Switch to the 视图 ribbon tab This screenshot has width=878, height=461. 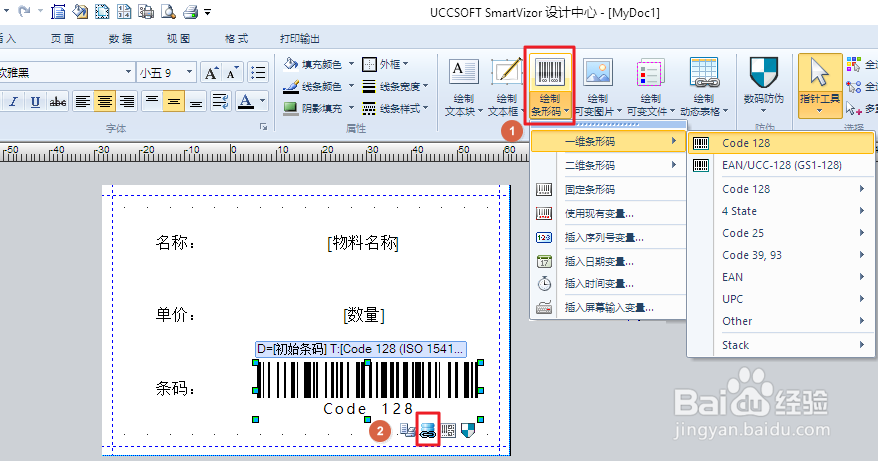[x=179, y=39]
